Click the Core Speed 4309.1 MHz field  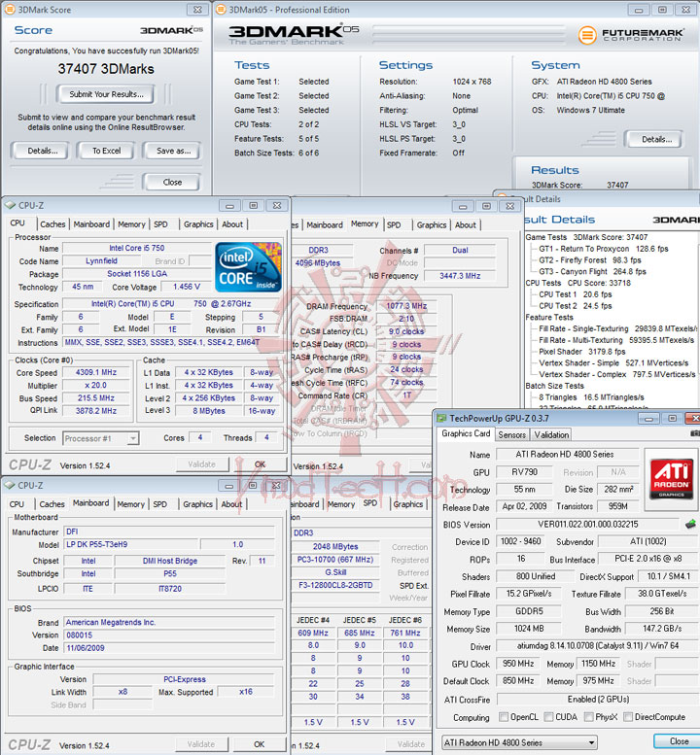click(96, 373)
